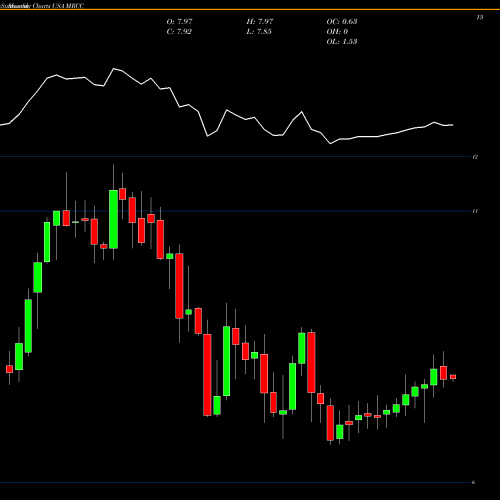The image size is (500, 500).
Task: Click the low value 'L: 7.85'
Action: tap(259, 31)
